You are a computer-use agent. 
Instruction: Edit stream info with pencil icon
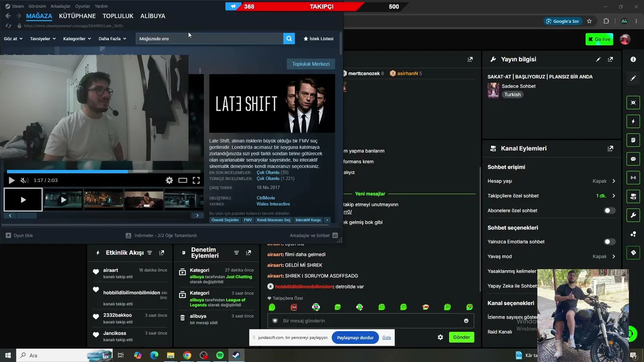pyautogui.click(x=598, y=59)
